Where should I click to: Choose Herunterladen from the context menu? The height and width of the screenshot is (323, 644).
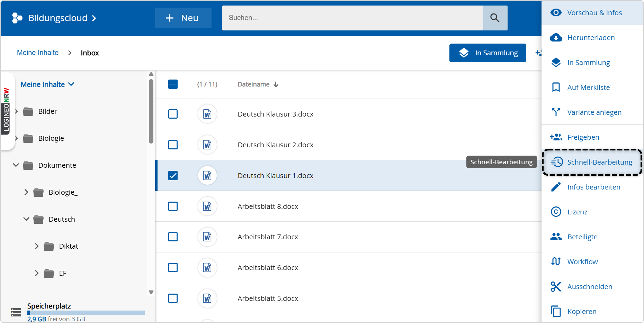click(592, 38)
